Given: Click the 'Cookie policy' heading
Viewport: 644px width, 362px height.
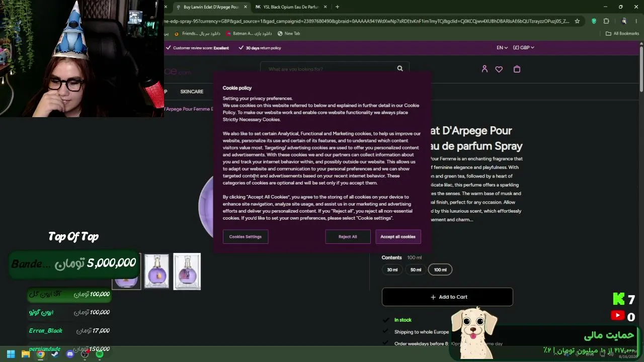Looking at the screenshot, I should coord(237,88).
